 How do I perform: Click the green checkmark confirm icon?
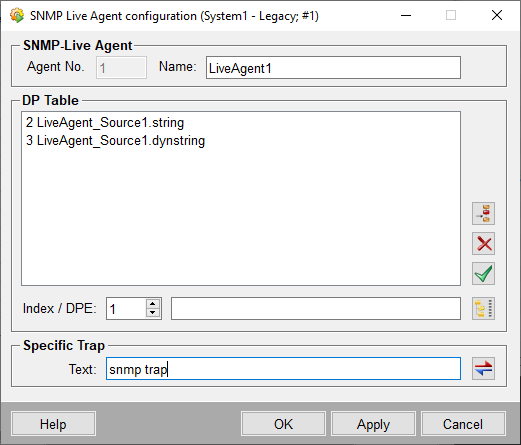483,274
